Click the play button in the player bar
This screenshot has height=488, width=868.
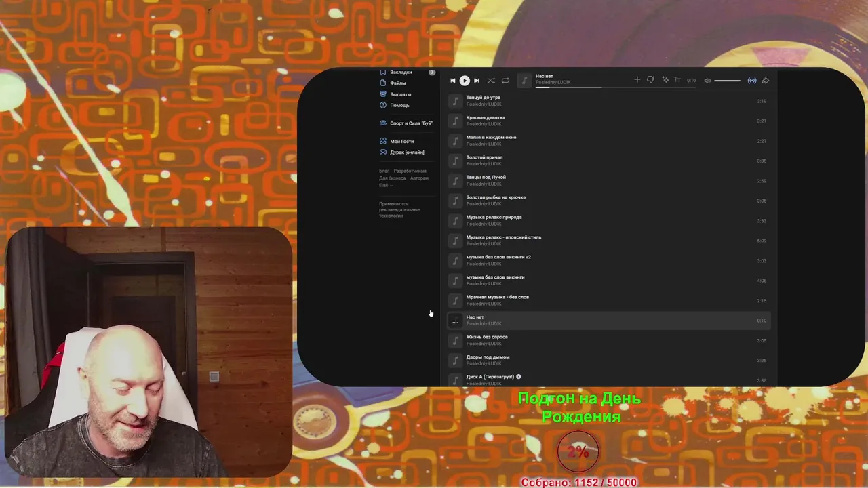pyautogui.click(x=465, y=81)
